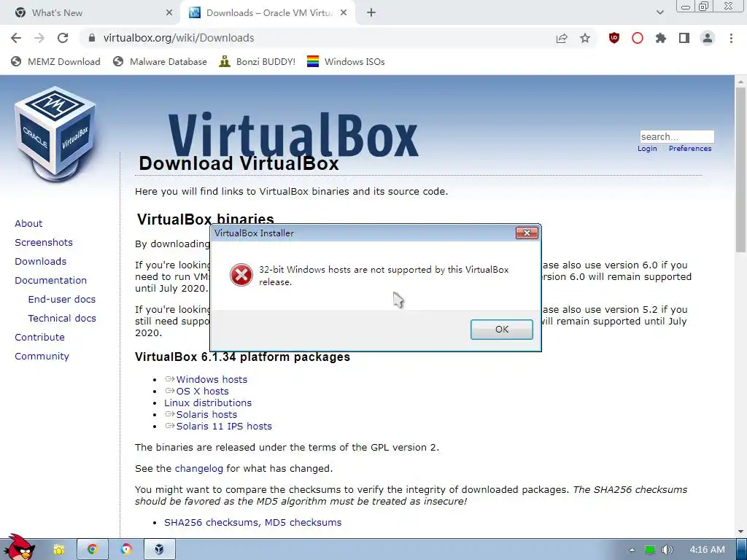Click the scrollbar down arrow
This screenshot has width=747, height=560.
[741, 532]
